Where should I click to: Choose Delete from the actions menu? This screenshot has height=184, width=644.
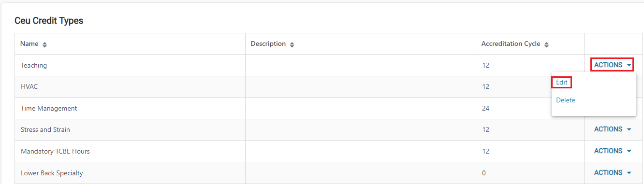[x=566, y=100]
